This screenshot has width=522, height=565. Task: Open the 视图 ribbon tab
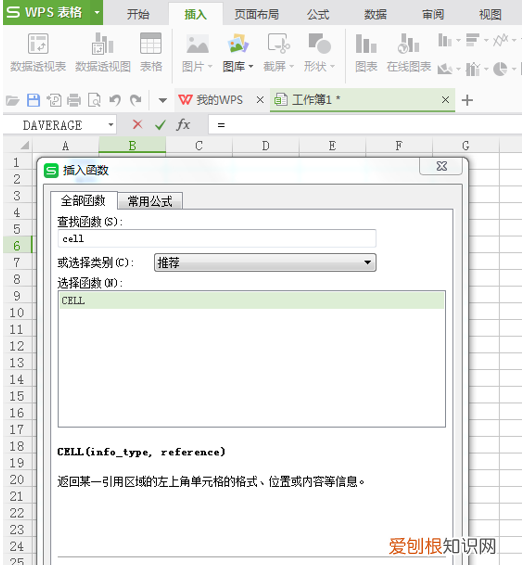click(x=490, y=14)
